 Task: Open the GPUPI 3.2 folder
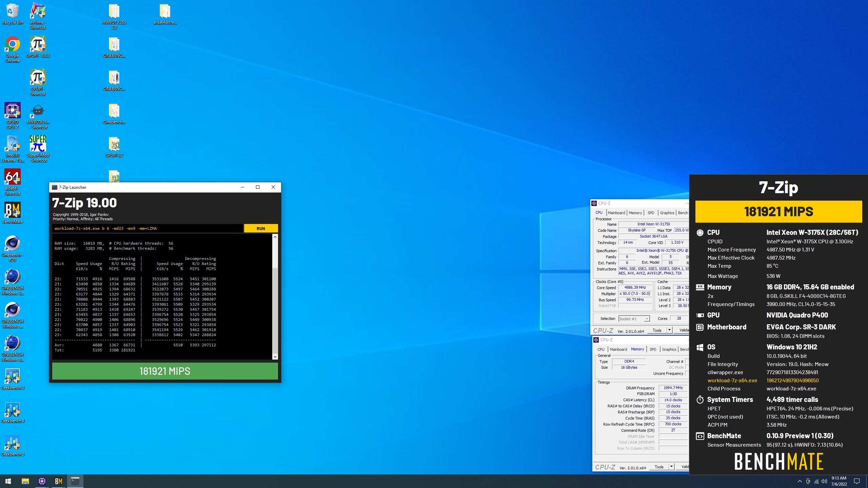pos(114,147)
